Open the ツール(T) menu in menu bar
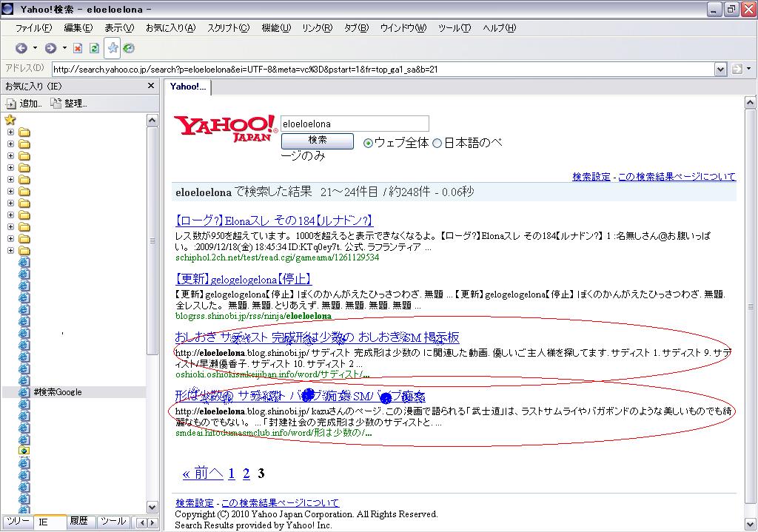 tap(455, 28)
